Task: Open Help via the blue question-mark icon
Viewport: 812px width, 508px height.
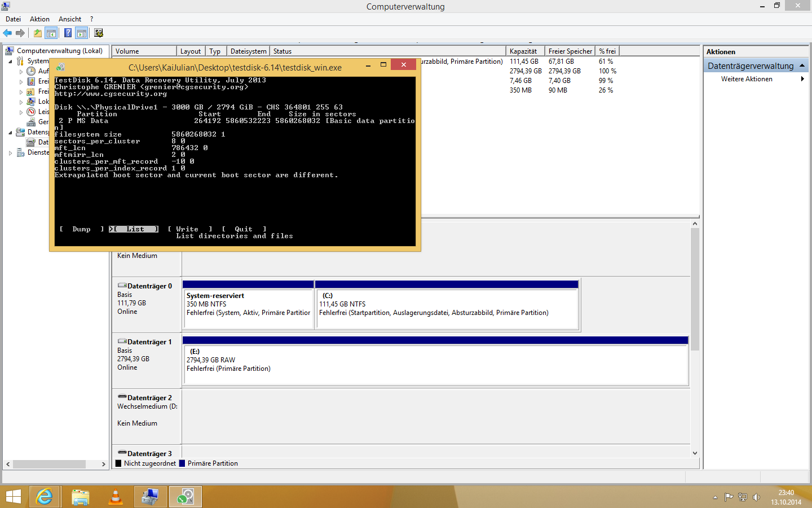Action: [x=68, y=33]
